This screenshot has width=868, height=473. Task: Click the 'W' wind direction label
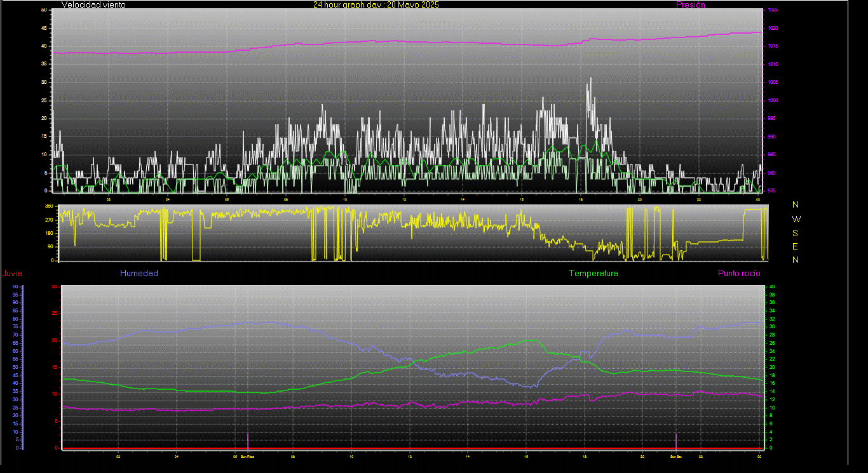(797, 219)
